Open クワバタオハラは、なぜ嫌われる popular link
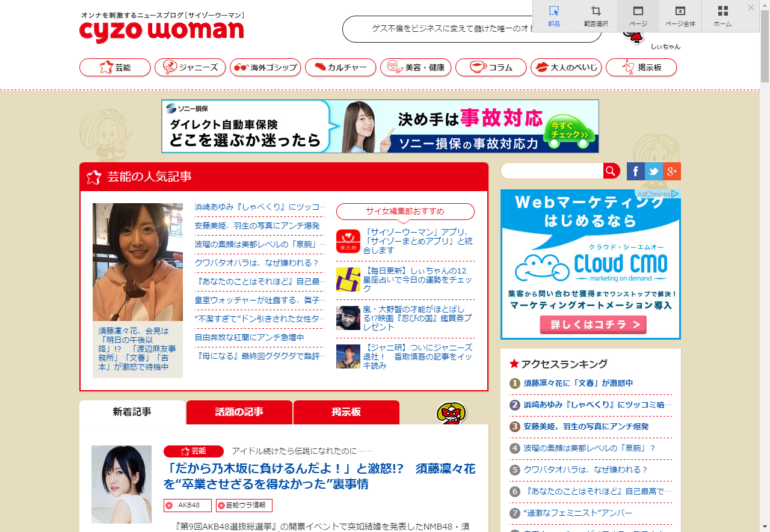 click(257, 263)
